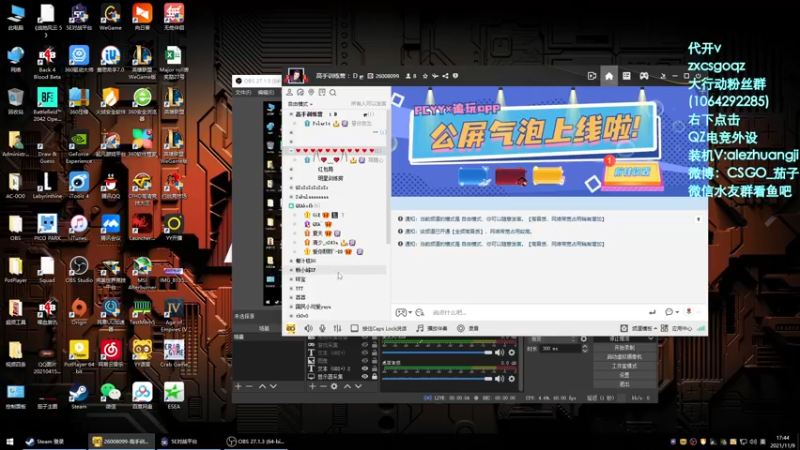Move selected OBS scene down
Viewport: 800px width, 450px height.
pyautogui.click(x=273, y=387)
